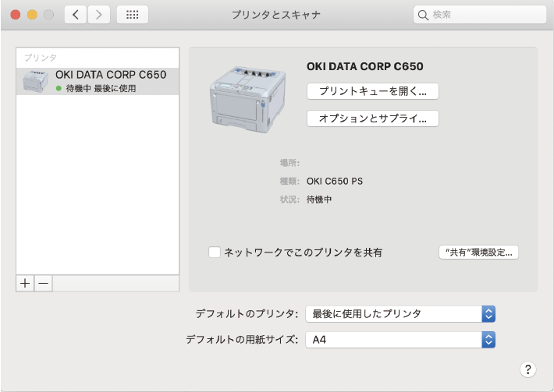This screenshot has height=392, width=554.
Task: Click the large OKI printer image
Action: coord(247,100)
